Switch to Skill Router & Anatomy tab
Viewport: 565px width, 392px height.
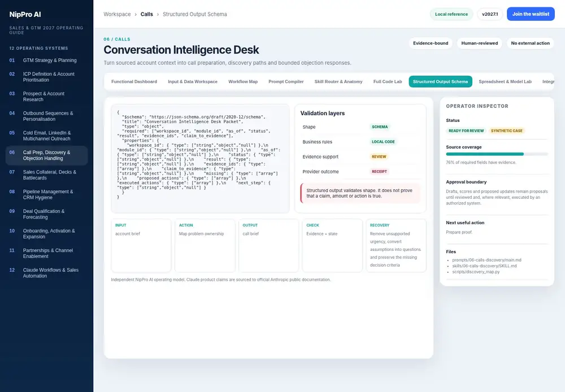pos(338,81)
